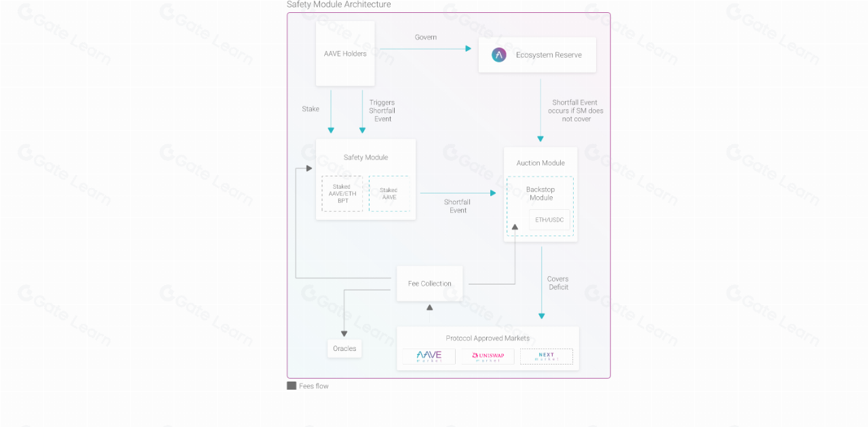Click the Ecosystem Reserve label
The width and height of the screenshot is (868, 427).
pos(549,55)
